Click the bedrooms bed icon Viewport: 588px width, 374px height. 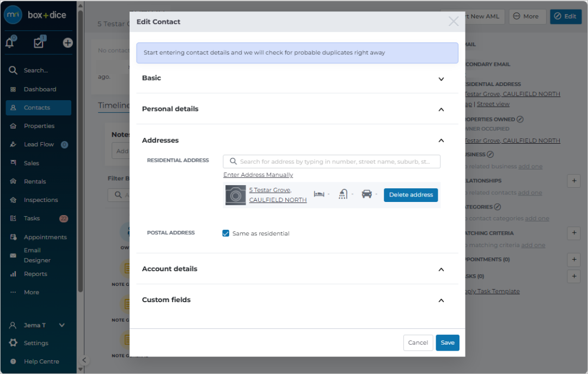[x=319, y=194]
